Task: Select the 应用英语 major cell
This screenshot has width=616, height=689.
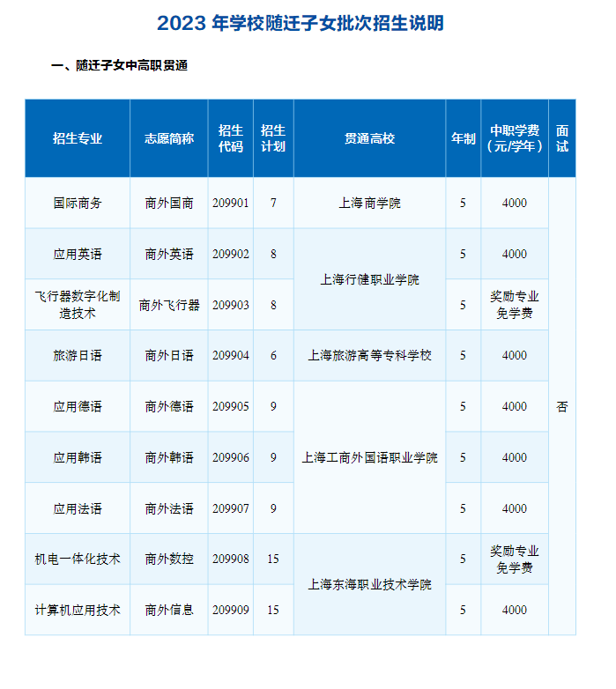Action: coord(78,254)
